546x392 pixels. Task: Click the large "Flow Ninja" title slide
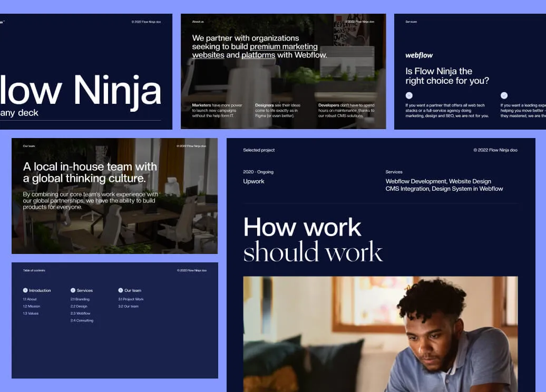point(82,90)
